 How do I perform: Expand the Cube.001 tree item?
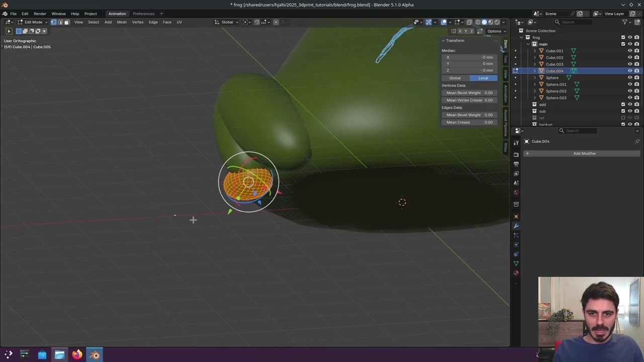[x=535, y=51]
